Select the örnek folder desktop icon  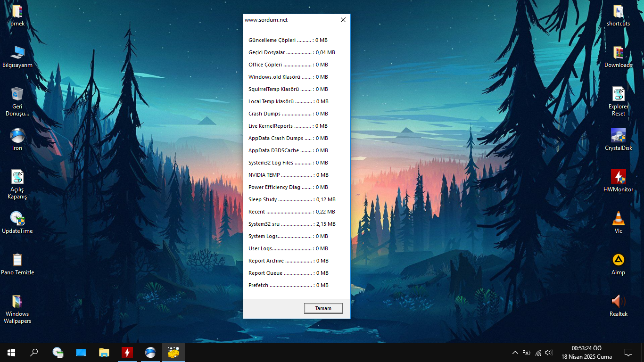17,16
